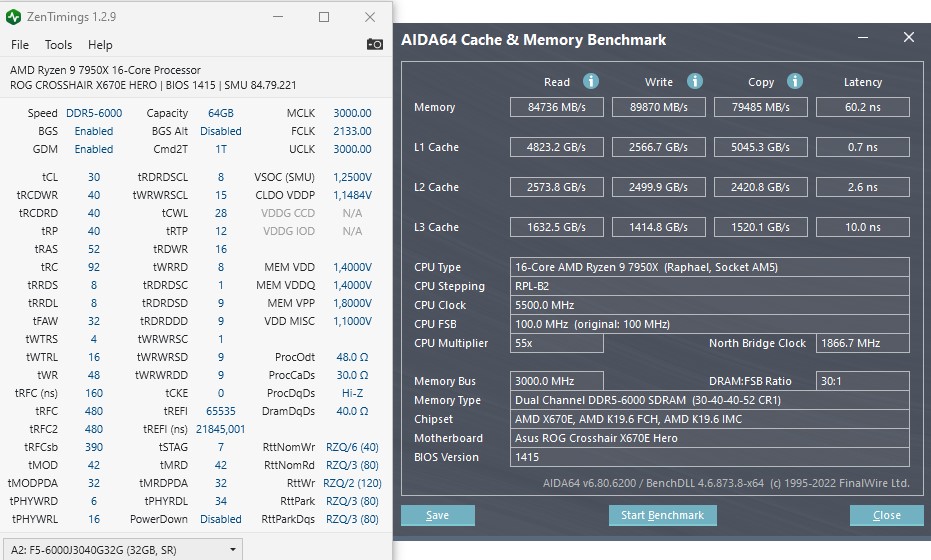
Task: Click Start Benchmark button
Action: tap(663, 515)
